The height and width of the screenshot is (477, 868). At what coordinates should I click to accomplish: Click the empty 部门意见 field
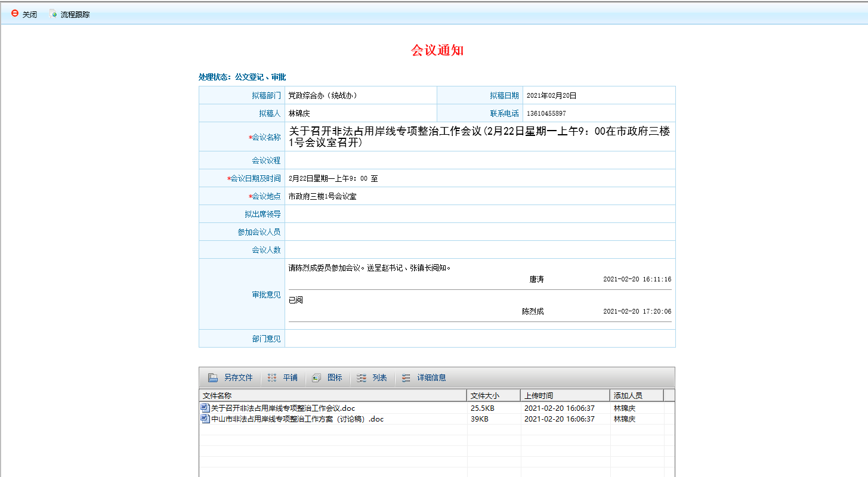pyautogui.click(x=480, y=339)
